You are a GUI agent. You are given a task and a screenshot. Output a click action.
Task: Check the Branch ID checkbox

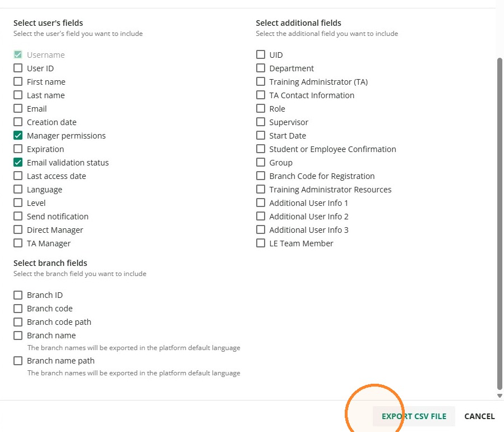click(x=18, y=295)
